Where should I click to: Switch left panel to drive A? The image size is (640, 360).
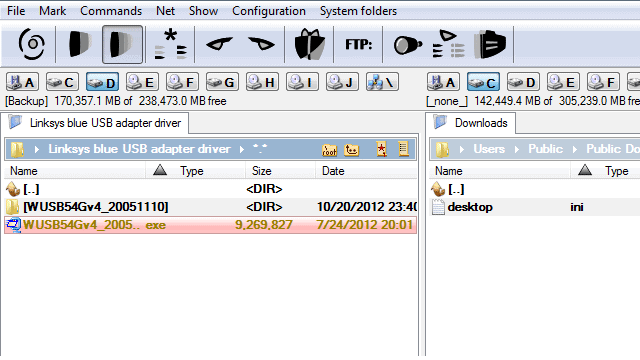[22, 82]
